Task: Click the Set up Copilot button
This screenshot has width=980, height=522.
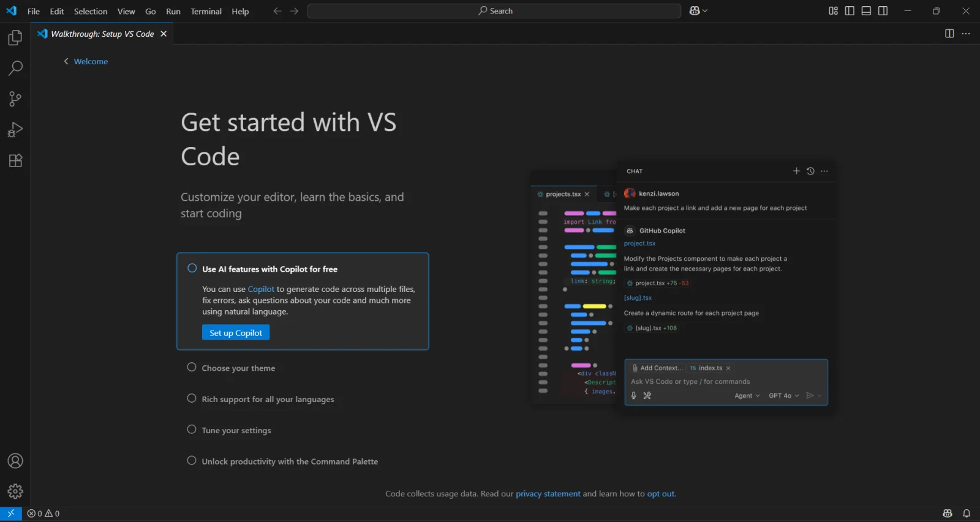Action: point(236,333)
